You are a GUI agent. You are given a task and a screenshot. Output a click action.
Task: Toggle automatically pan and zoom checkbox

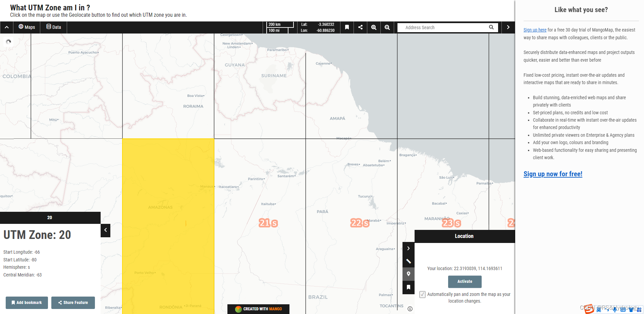423,295
